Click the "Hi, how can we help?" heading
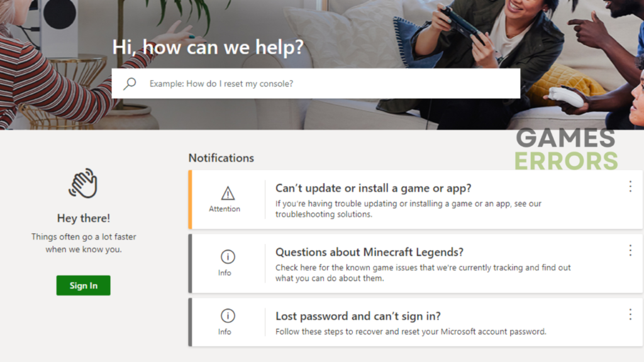The image size is (644, 362). (x=208, y=47)
